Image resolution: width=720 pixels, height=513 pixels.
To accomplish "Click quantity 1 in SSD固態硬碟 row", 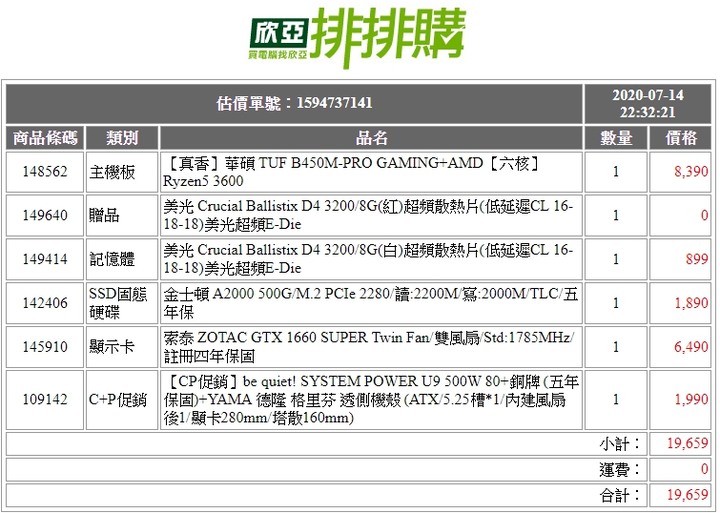I will pos(616,303).
